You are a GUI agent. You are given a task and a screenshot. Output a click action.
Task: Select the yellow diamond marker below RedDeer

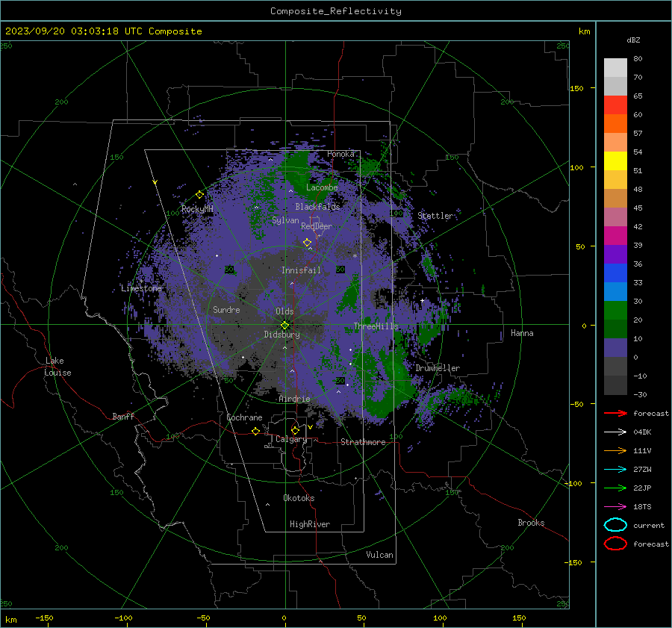coord(308,243)
